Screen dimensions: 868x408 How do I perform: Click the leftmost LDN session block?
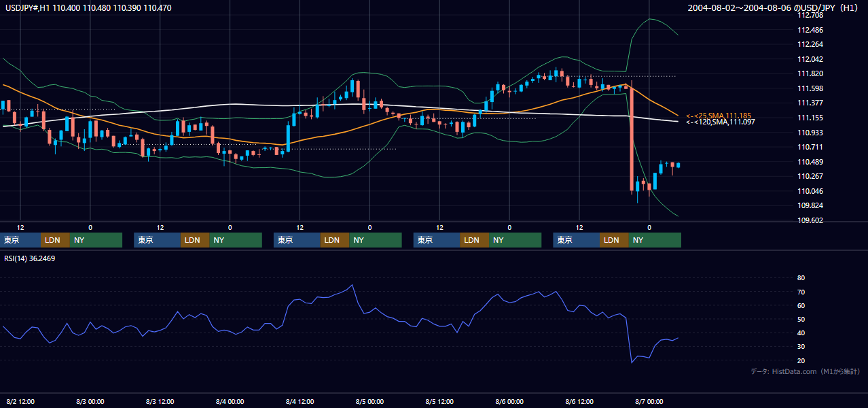[55, 240]
